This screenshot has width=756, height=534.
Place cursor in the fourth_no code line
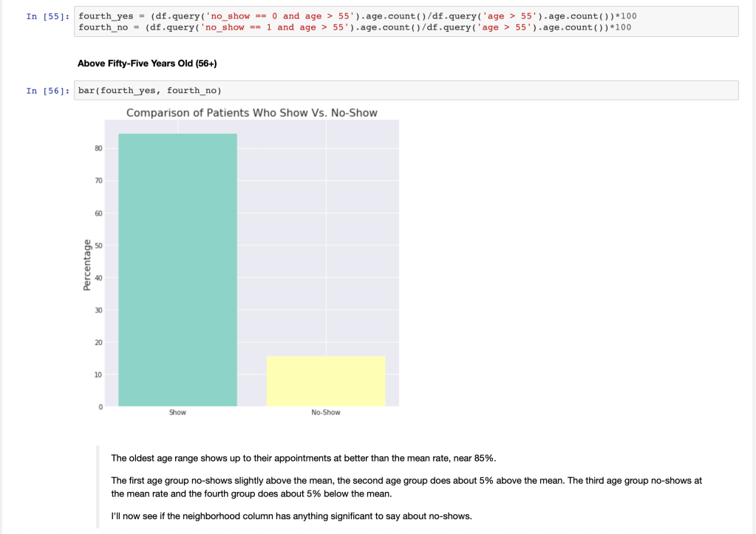355,27
